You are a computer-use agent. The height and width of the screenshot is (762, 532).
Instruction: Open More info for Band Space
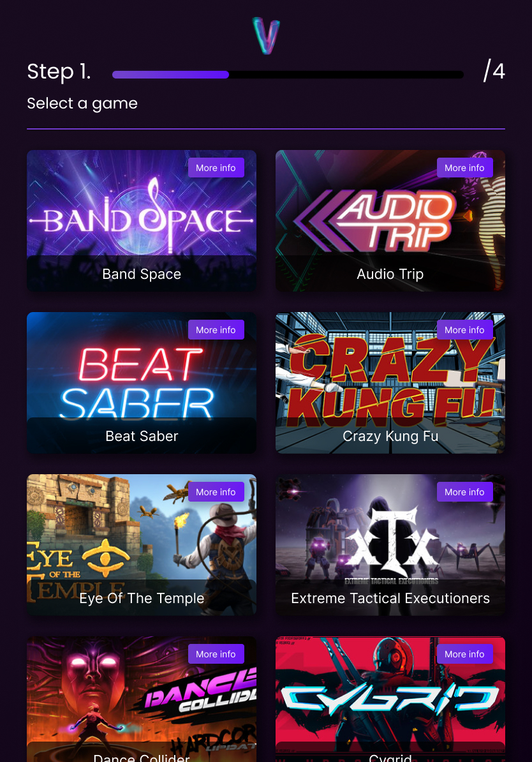[216, 168]
